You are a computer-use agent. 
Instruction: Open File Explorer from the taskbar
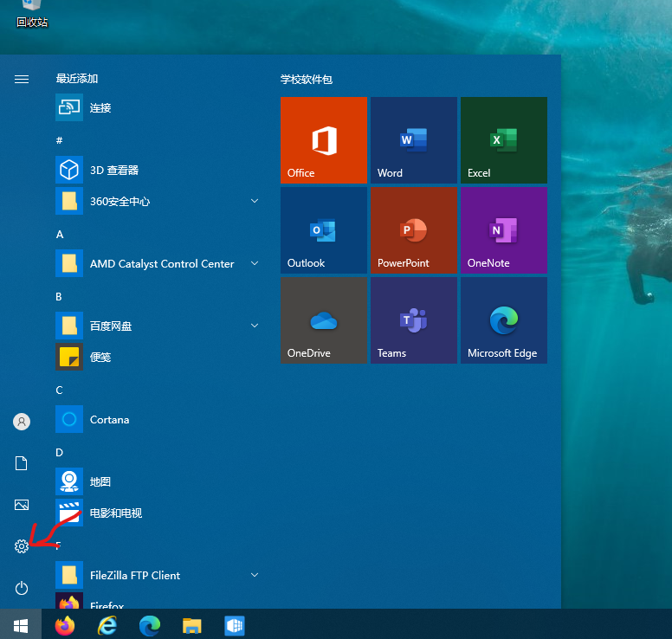pyautogui.click(x=192, y=626)
